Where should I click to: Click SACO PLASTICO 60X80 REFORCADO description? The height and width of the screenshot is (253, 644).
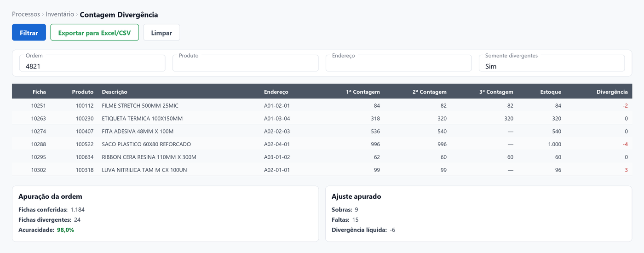pos(146,144)
